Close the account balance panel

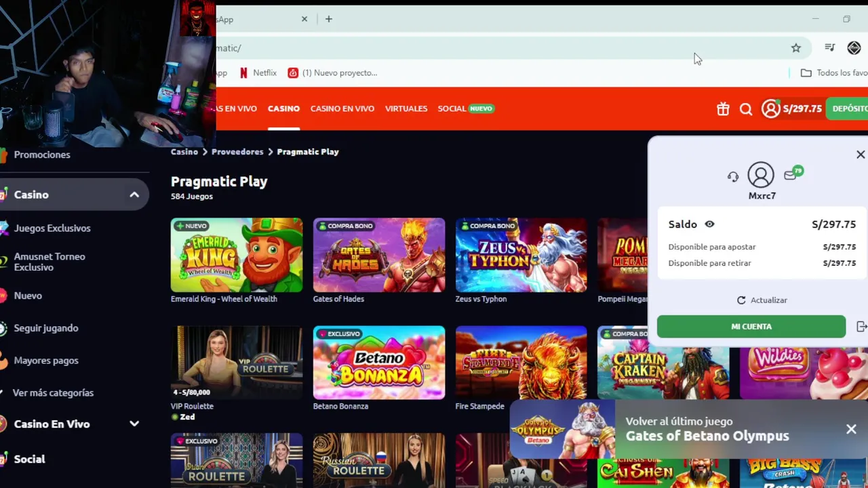coord(861,155)
